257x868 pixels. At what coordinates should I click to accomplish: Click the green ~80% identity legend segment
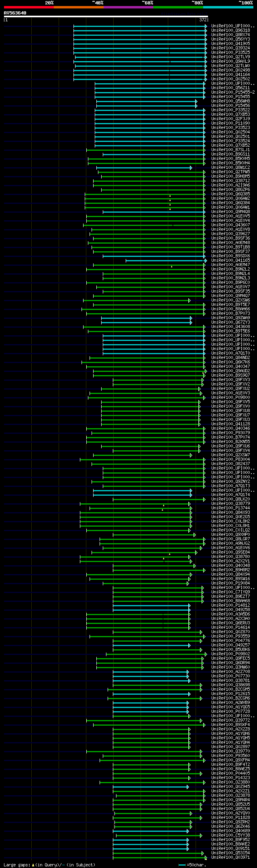(178, 7)
